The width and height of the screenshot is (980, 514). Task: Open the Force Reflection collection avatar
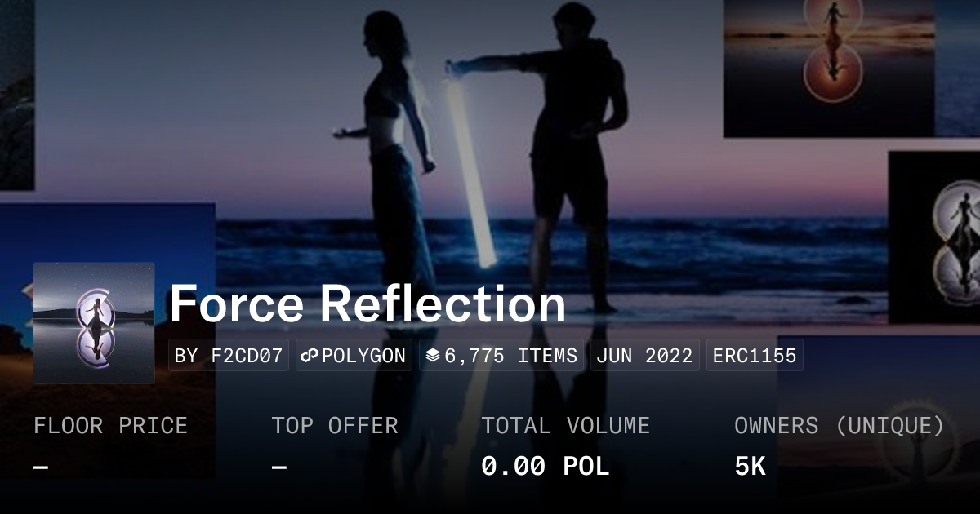[x=94, y=323]
